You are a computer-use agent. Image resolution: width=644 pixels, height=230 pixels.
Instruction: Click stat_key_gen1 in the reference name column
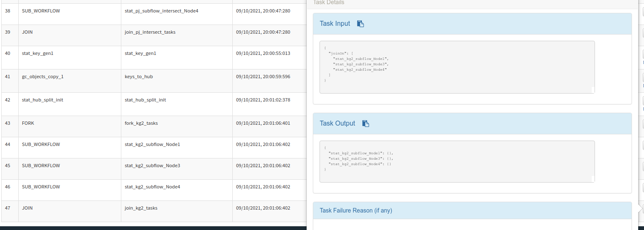click(140, 53)
